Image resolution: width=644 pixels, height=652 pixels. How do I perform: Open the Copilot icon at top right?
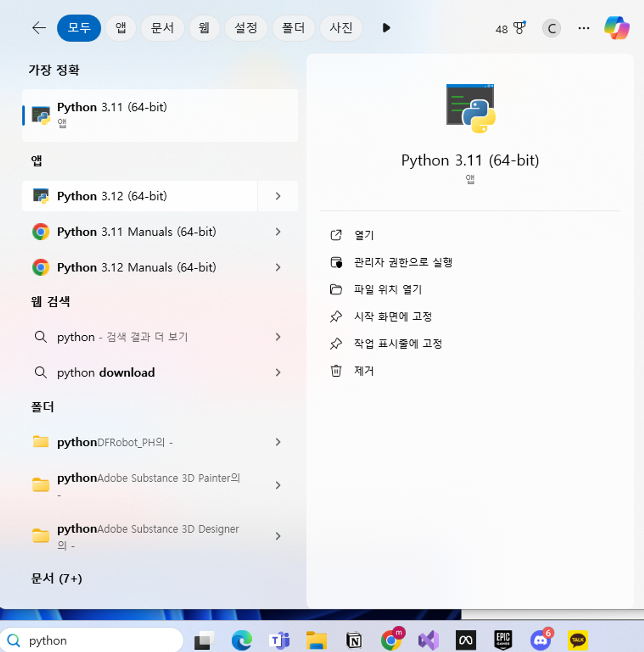[x=617, y=28]
